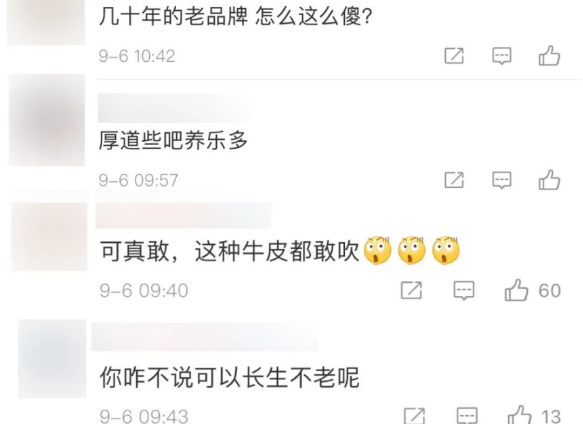Share the comment posted at 09:43
The image size is (583, 425).
point(414,416)
